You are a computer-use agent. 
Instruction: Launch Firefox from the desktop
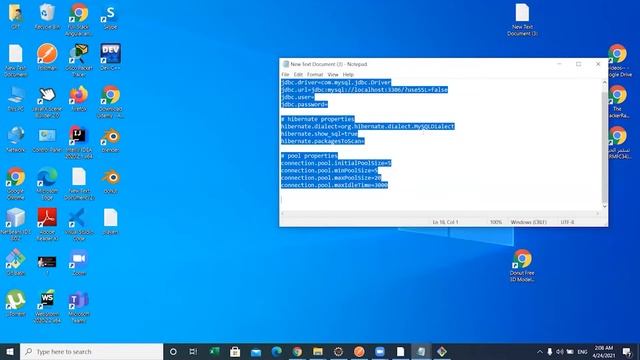79,98
